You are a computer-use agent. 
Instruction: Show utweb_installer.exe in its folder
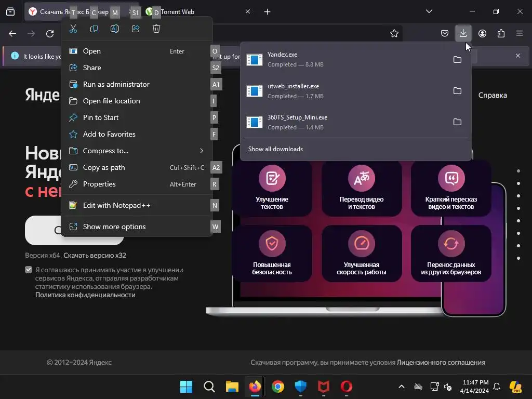(457, 91)
